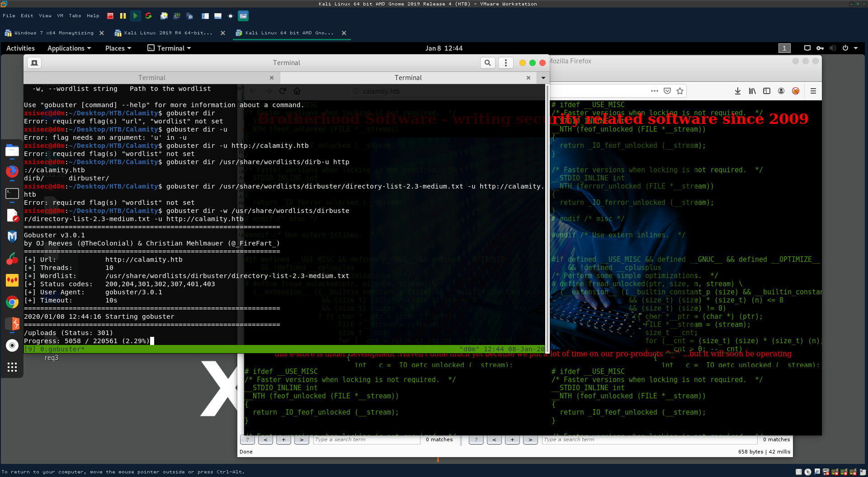Click the restart guest icon in VMware toolbar
This screenshot has height=477, width=868.
click(x=148, y=16)
